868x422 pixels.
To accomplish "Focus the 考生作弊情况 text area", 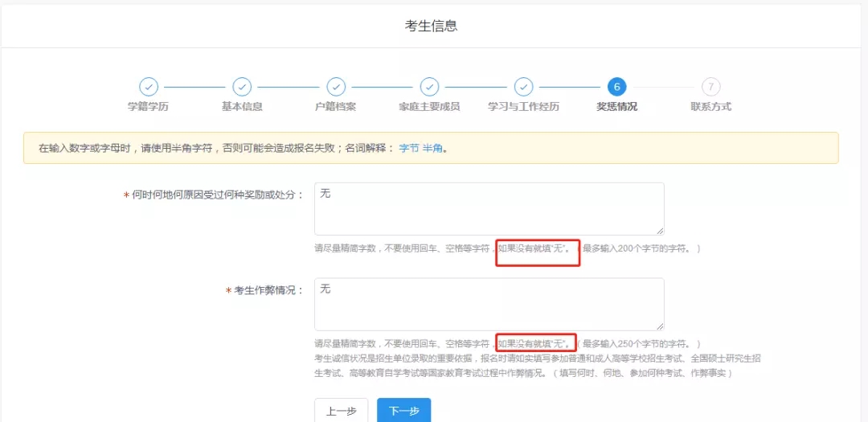I will coord(489,304).
